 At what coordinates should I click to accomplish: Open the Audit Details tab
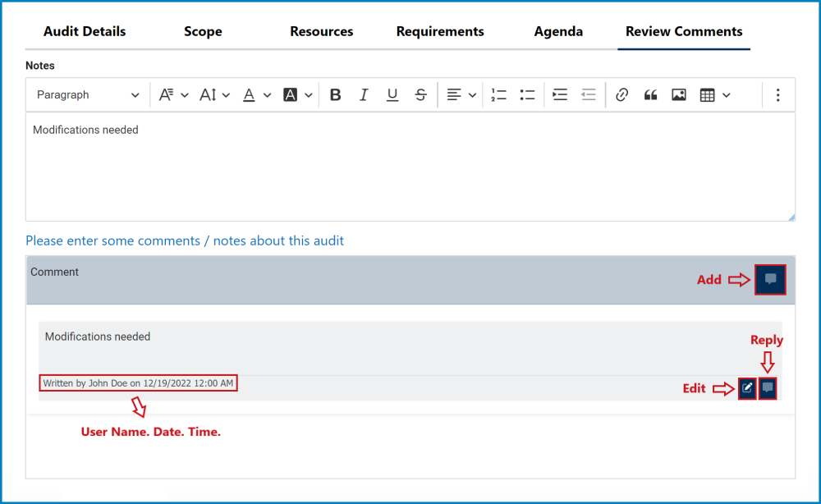pos(85,31)
